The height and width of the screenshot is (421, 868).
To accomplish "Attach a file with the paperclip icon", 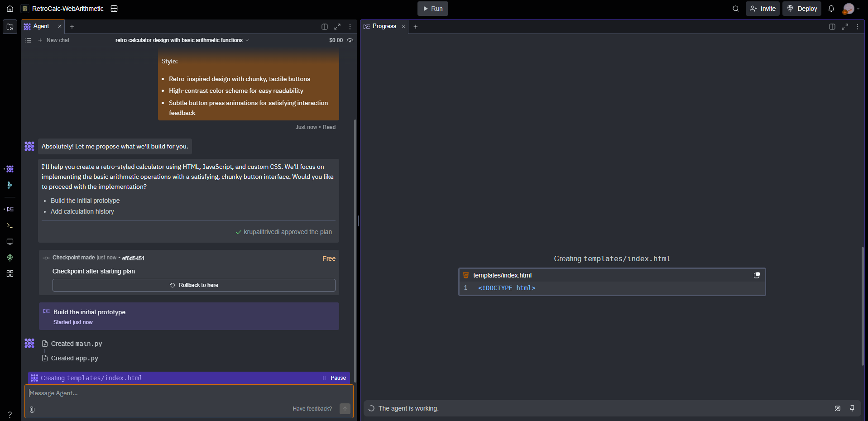I will [32, 409].
